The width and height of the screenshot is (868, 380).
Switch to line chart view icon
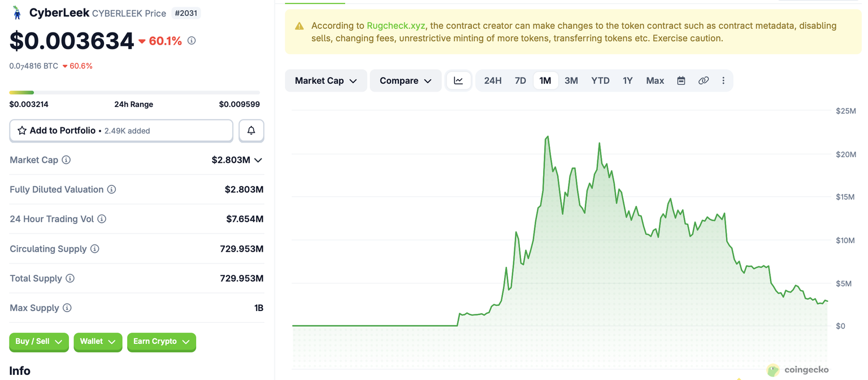458,81
